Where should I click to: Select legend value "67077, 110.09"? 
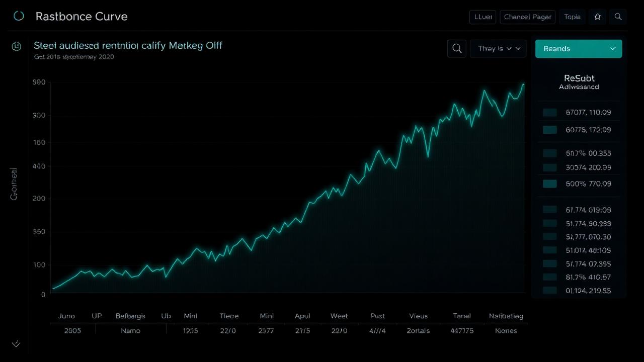(x=588, y=113)
